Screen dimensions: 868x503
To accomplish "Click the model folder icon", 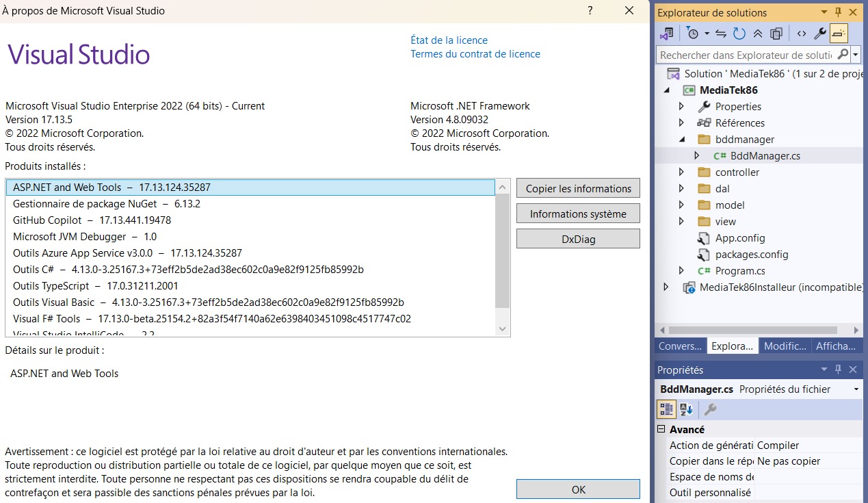I will point(704,205).
